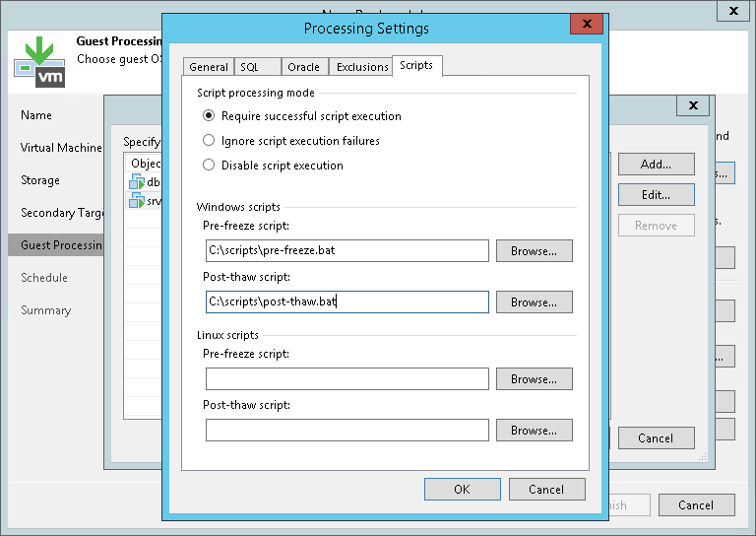Browse for Linux post-thaw script
The image size is (756, 536).
[x=534, y=431]
